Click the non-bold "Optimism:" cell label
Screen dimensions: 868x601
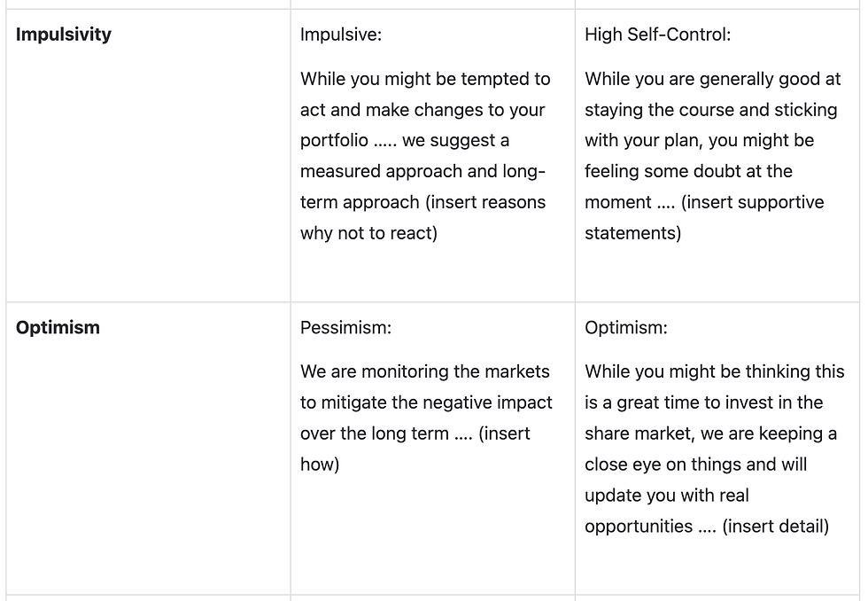(625, 327)
